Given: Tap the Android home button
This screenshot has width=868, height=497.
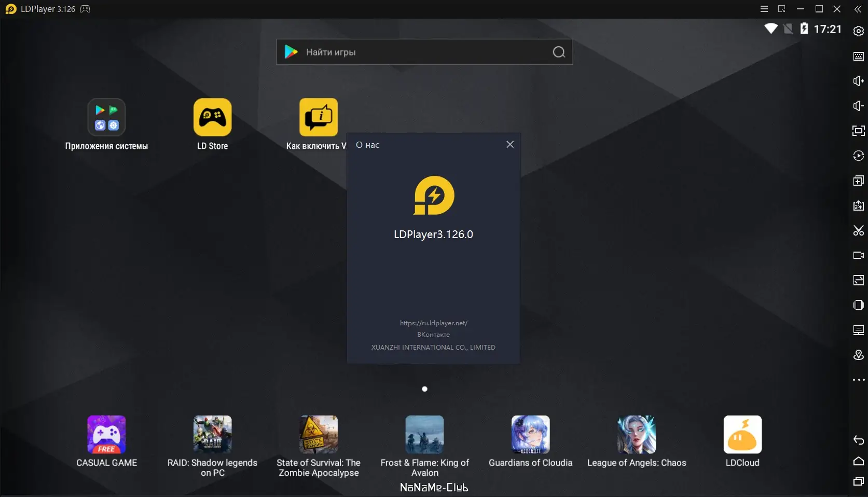Looking at the screenshot, I should (859, 461).
